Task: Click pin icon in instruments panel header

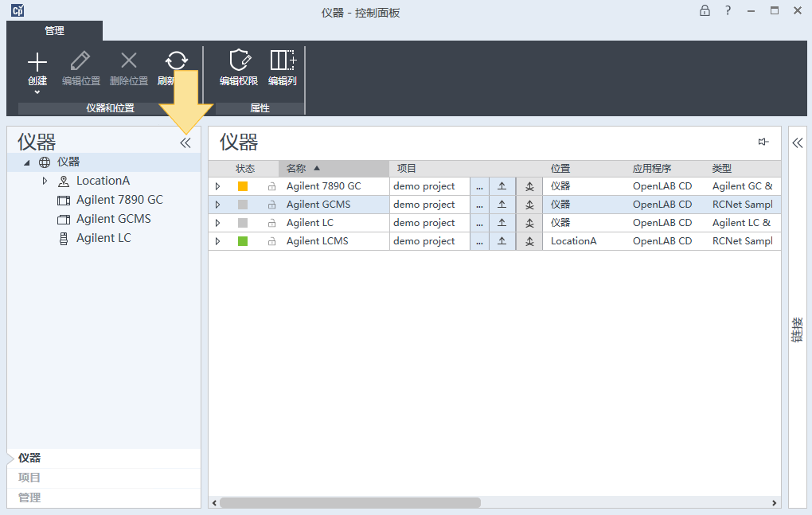Action: (763, 142)
